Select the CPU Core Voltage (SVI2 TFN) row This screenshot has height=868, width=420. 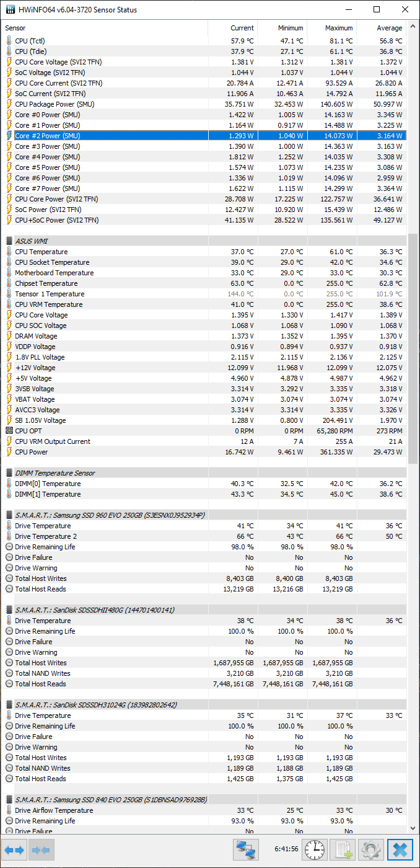coord(204,61)
